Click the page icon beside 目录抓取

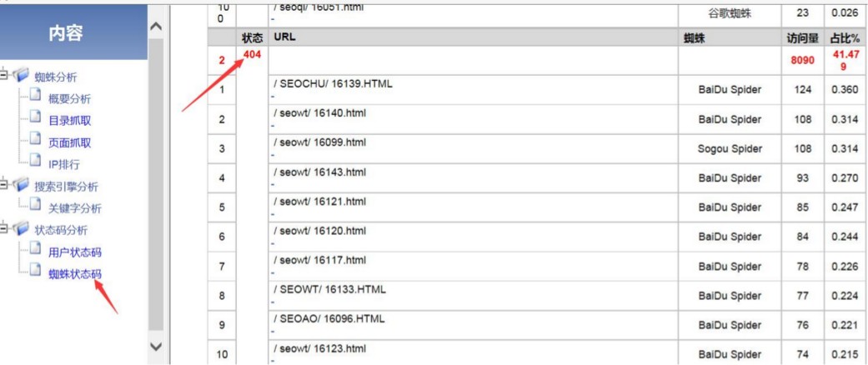(35, 119)
